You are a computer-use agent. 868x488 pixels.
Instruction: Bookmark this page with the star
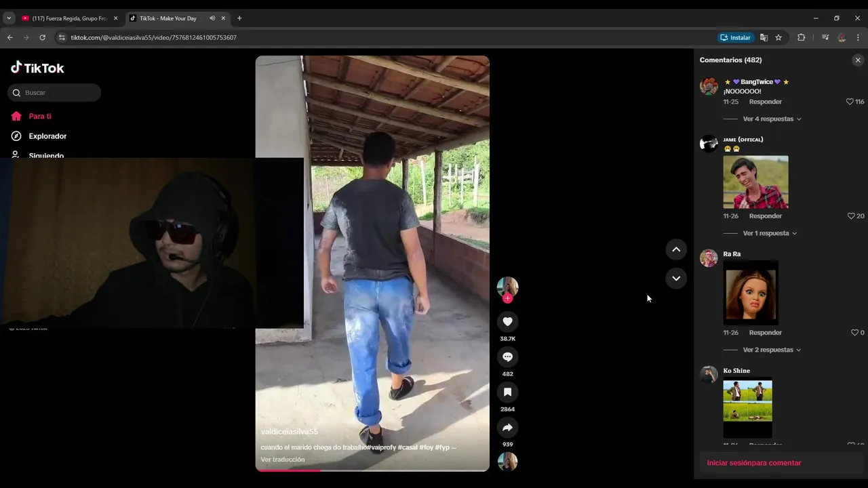(778, 37)
